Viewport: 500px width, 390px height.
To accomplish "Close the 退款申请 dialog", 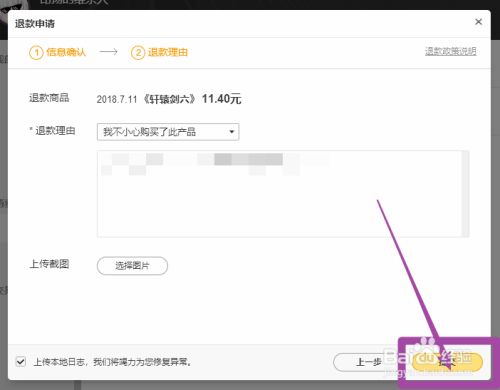I will (478, 22).
